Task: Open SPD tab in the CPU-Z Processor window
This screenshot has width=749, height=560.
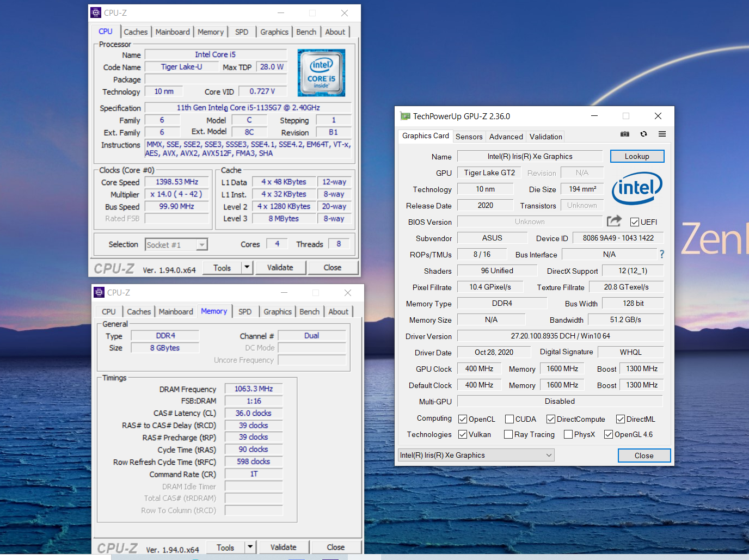Action: 242,32
